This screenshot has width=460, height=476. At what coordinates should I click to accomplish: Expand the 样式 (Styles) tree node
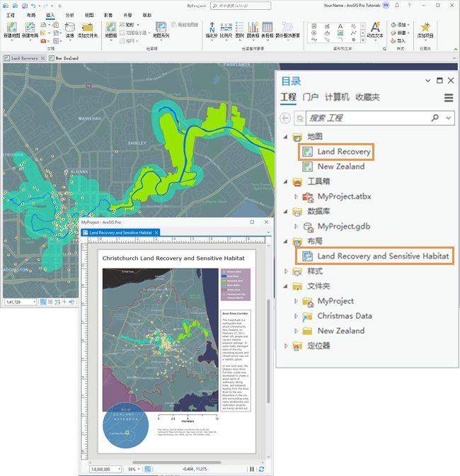[286, 271]
